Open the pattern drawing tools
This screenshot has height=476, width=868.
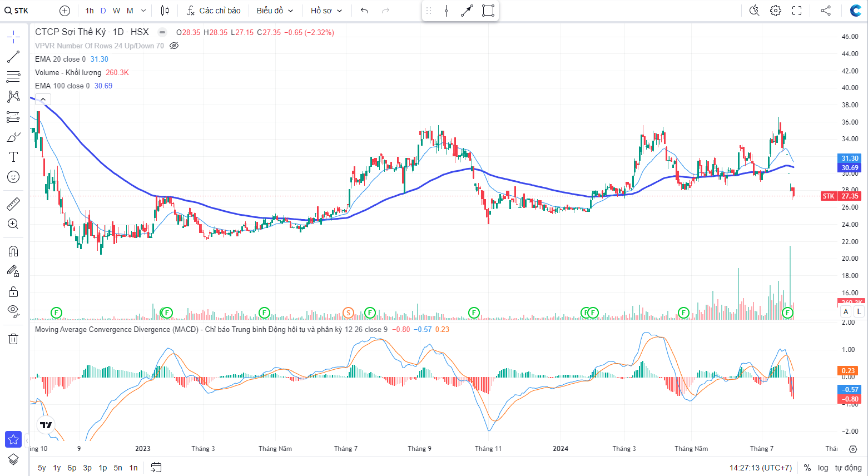[13, 97]
